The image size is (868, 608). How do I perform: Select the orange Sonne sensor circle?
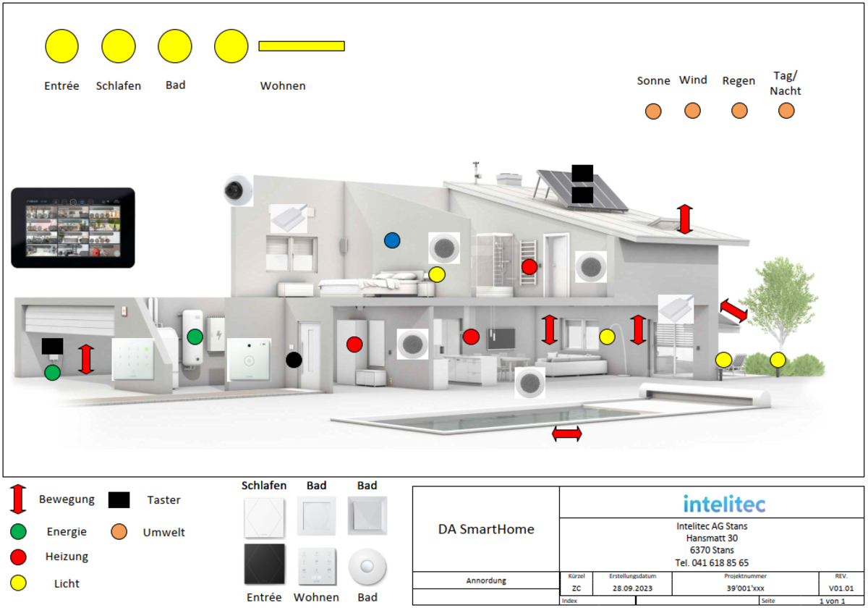point(653,111)
